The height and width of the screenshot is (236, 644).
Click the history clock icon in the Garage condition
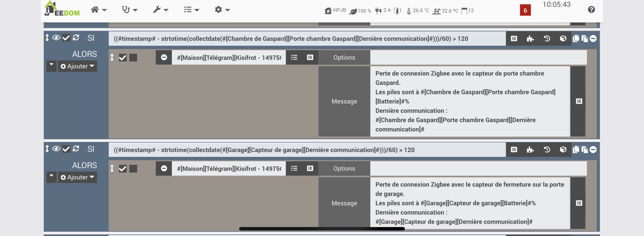pos(547,150)
